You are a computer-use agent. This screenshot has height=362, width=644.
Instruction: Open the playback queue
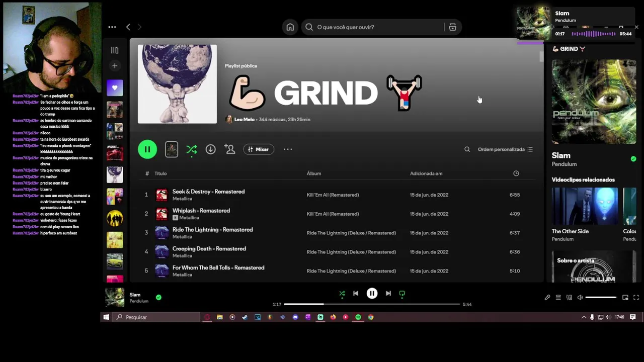[x=558, y=298]
